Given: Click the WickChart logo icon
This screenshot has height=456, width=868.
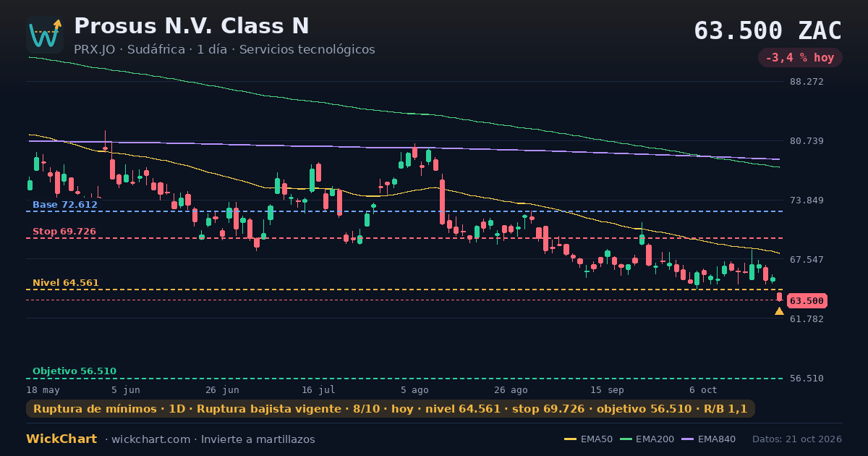Looking at the screenshot, I should point(45,35).
